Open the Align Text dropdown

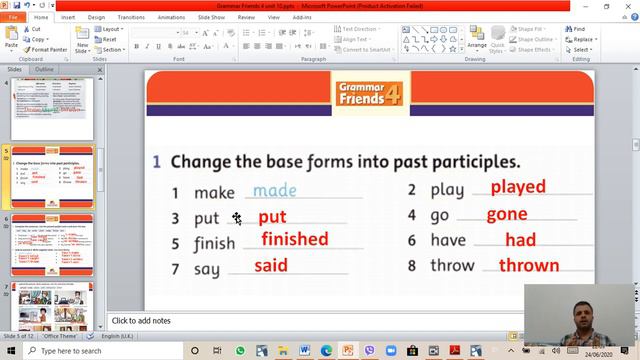pos(353,39)
